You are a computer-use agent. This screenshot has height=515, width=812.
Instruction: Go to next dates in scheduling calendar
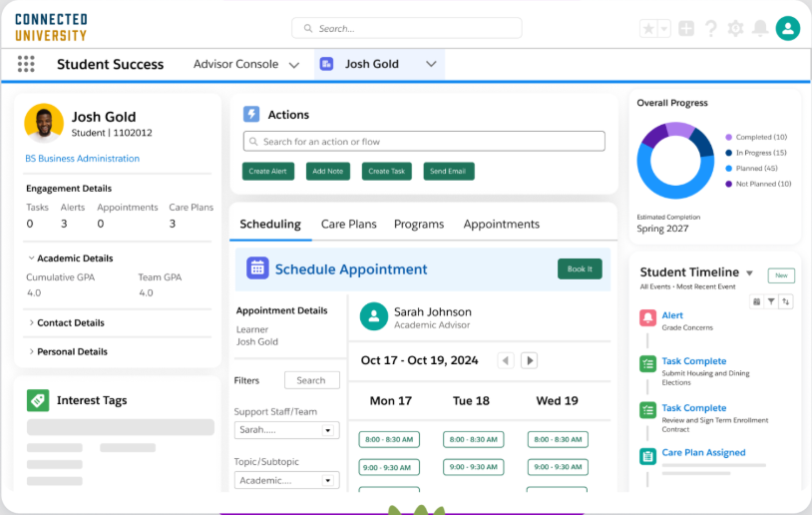coord(530,360)
